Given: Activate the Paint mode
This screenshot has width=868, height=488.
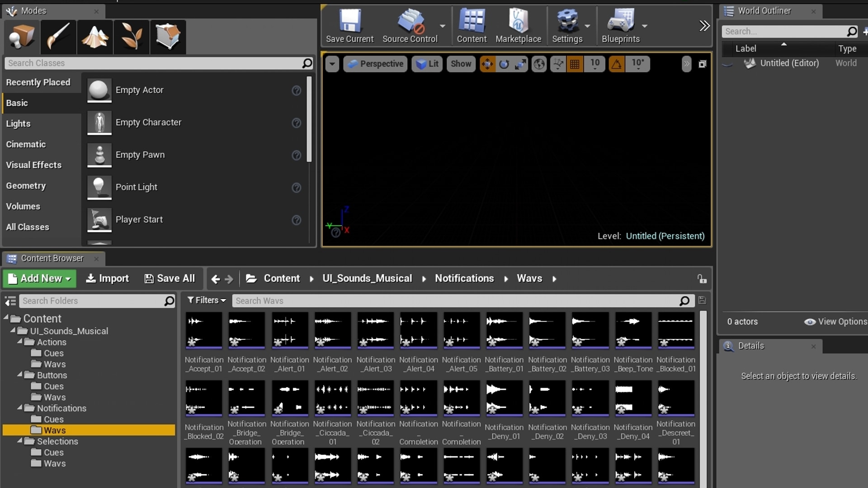Looking at the screenshot, I should point(58,37).
